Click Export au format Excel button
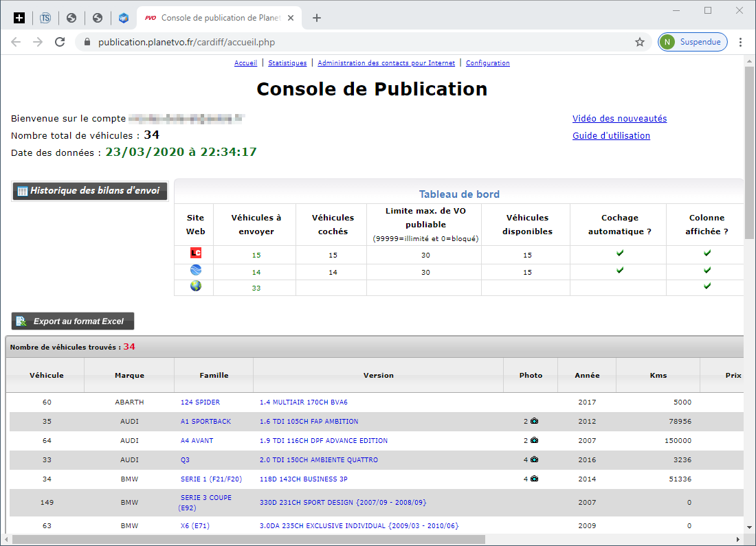The width and height of the screenshot is (756, 546). pyautogui.click(x=73, y=321)
